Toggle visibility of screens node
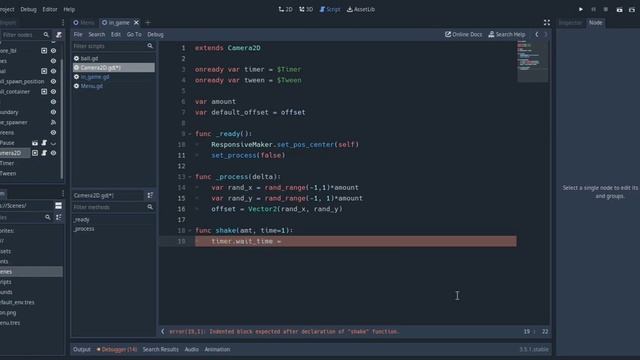 point(53,133)
